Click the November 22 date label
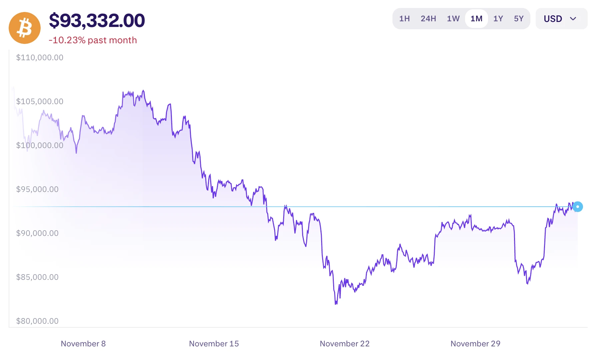The height and width of the screenshot is (364, 599). (345, 343)
